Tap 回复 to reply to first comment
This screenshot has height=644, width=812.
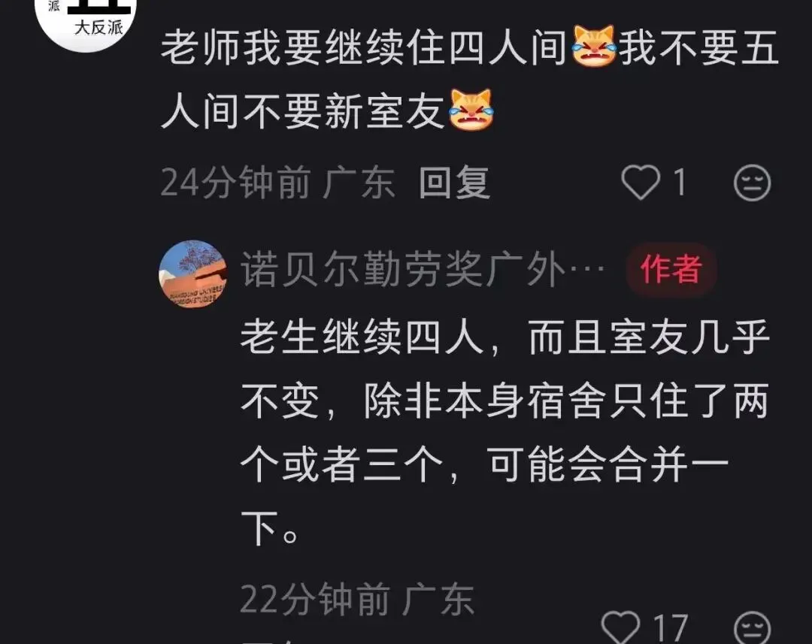[x=453, y=182]
